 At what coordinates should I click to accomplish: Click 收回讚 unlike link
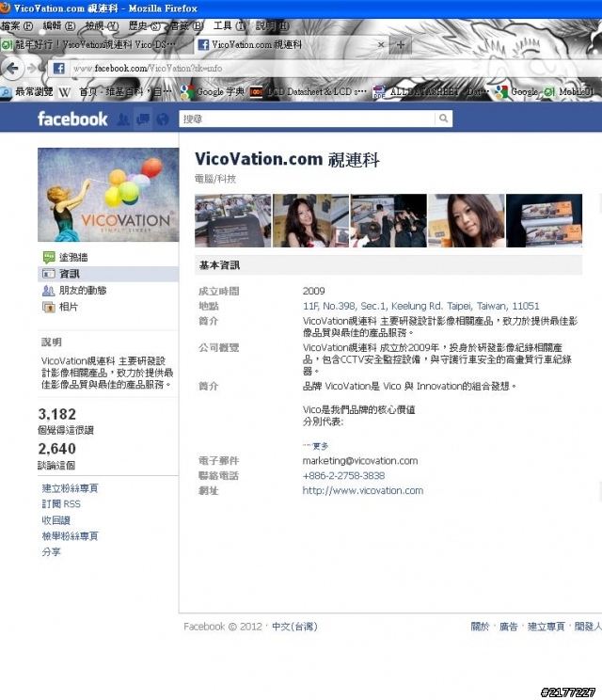point(55,520)
